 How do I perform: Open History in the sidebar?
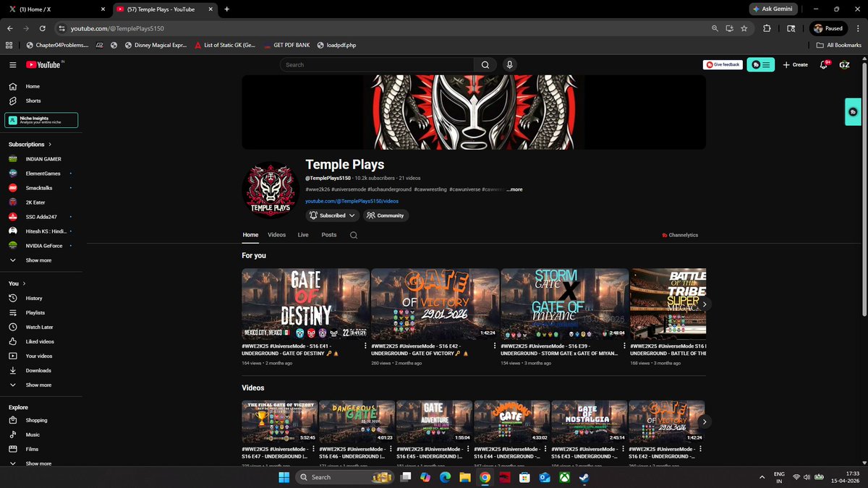pyautogui.click(x=34, y=298)
